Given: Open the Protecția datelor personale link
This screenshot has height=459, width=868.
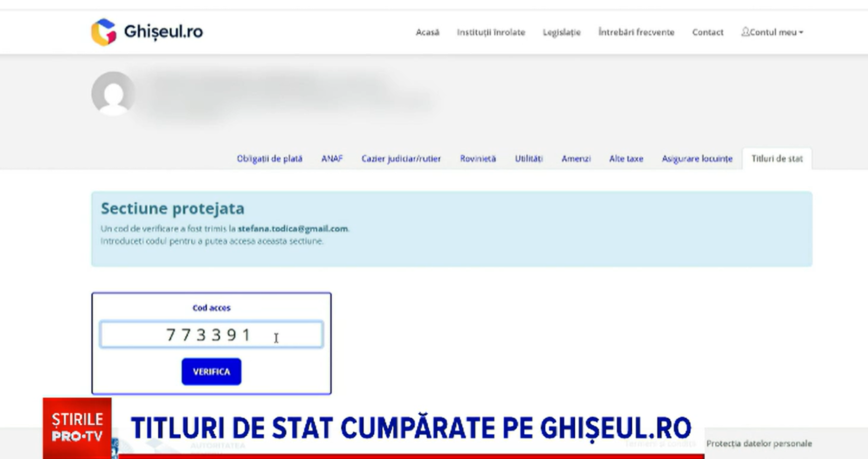Looking at the screenshot, I should pos(759,443).
